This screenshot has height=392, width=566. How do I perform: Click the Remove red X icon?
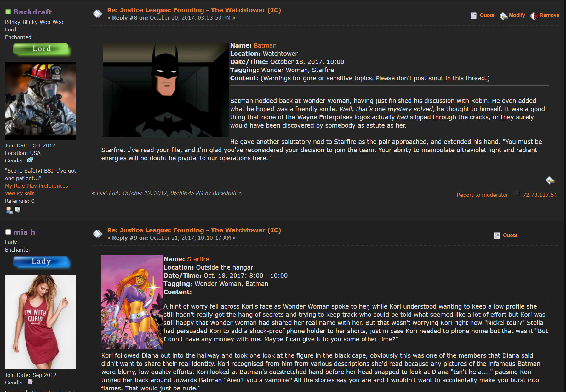pyautogui.click(x=534, y=16)
